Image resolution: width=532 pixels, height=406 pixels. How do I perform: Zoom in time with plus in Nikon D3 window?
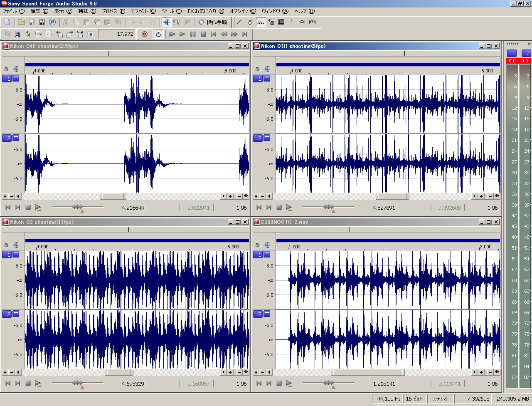pyautogui.click(x=230, y=372)
